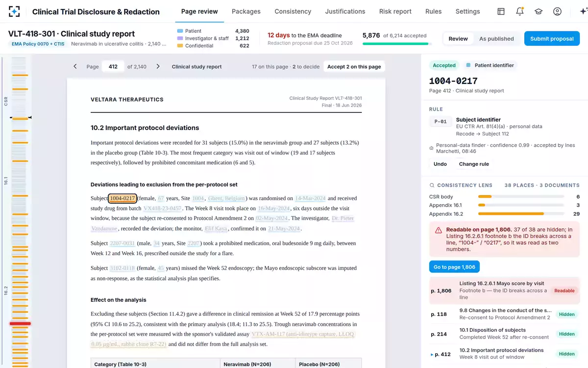This screenshot has width=588, height=368.
Task: Click the Patient blue legend swatch
Action: (x=180, y=31)
